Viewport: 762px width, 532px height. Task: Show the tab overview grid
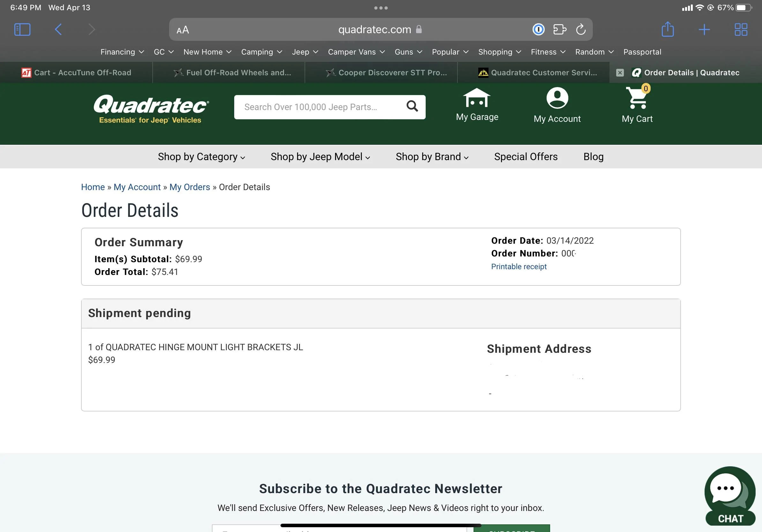coord(741,30)
